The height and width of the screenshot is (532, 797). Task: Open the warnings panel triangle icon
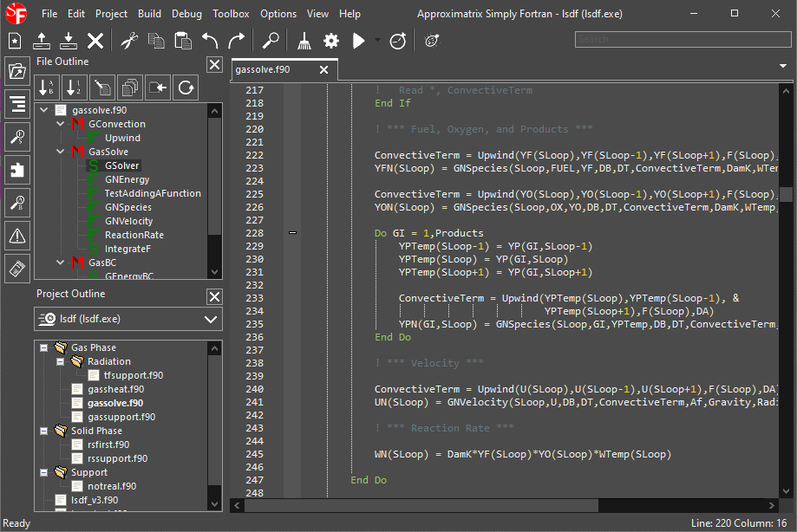[x=16, y=235]
